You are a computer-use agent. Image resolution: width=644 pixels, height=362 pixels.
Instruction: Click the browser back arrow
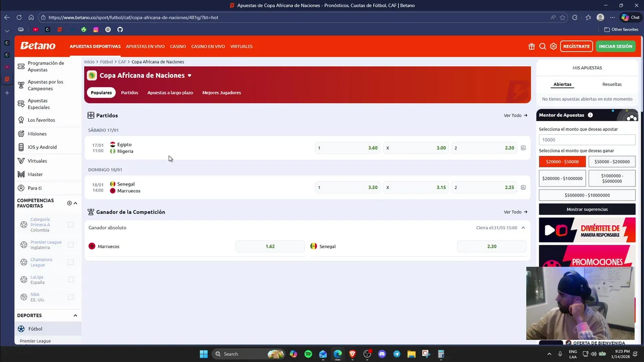click(x=7, y=17)
